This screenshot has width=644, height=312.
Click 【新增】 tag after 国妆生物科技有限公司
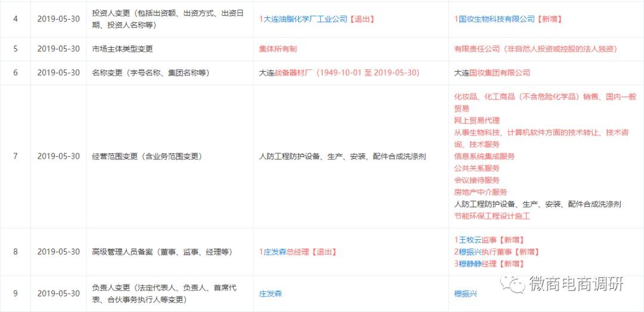pos(549,19)
